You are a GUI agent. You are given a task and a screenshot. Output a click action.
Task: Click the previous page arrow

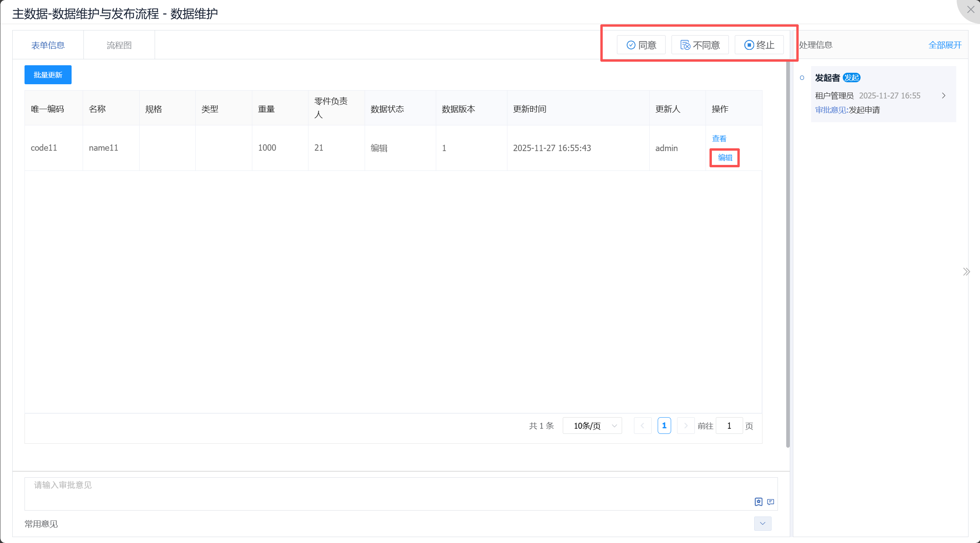coord(642,426)
